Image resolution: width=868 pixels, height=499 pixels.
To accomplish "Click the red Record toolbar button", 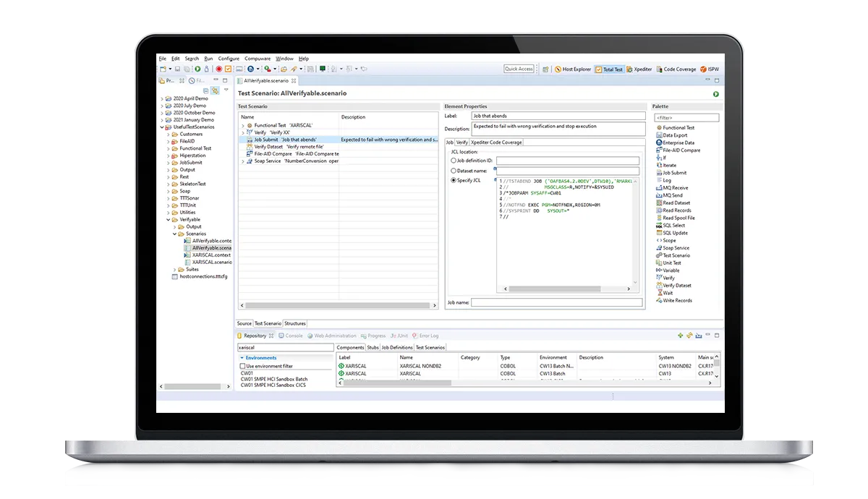I will [219, 69].
